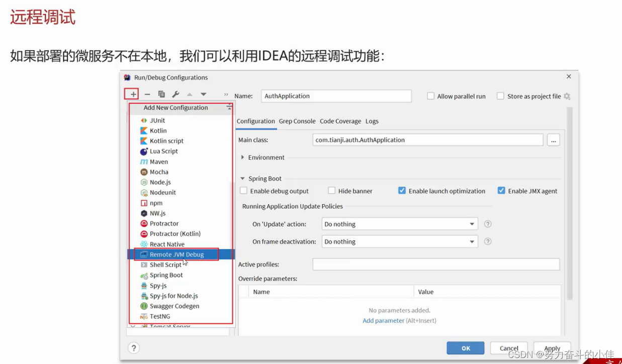Click the Node.js icon in the list

[x=144, y=183]
